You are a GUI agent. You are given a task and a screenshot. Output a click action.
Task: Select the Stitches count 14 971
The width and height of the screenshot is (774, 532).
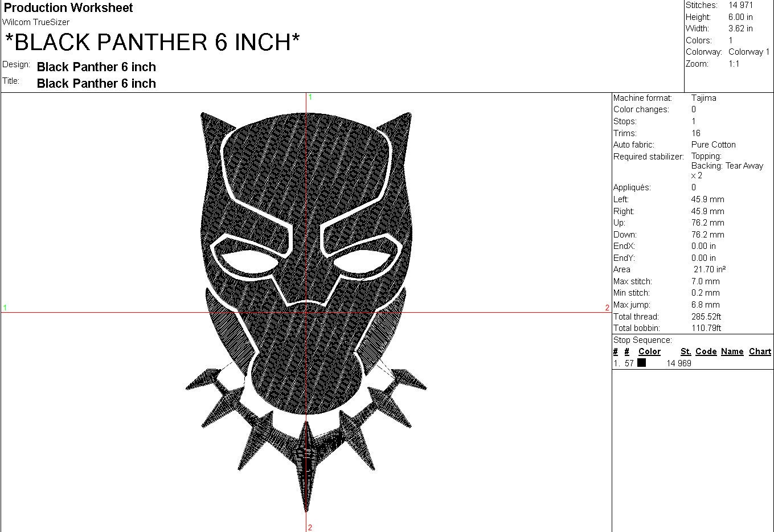[x=740, y=5]
